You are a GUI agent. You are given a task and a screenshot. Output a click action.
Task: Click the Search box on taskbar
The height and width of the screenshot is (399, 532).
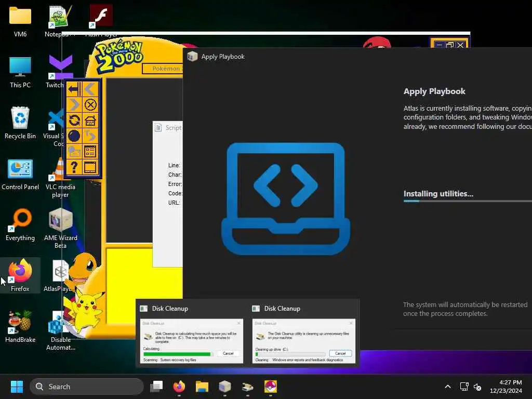click(x=87, y=387)
